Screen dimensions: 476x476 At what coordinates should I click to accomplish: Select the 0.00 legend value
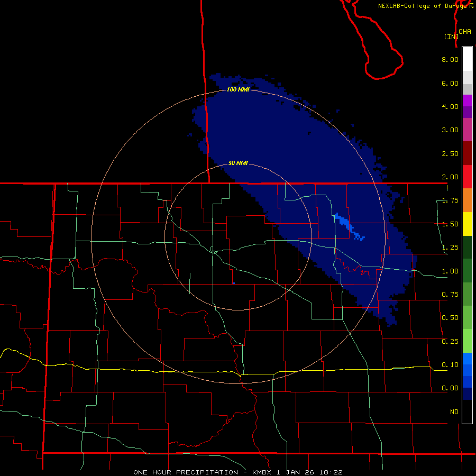pyautogui.click(x=450, y=388)
